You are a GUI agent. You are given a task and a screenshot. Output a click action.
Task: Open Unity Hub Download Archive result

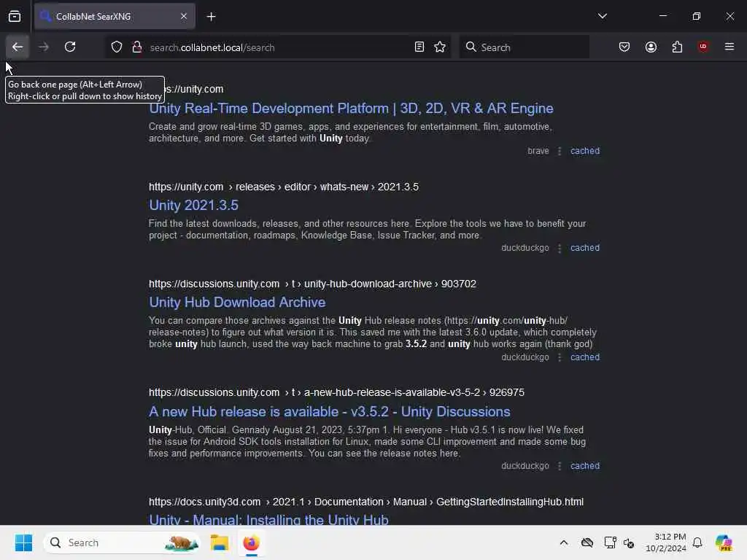point(237,303)
